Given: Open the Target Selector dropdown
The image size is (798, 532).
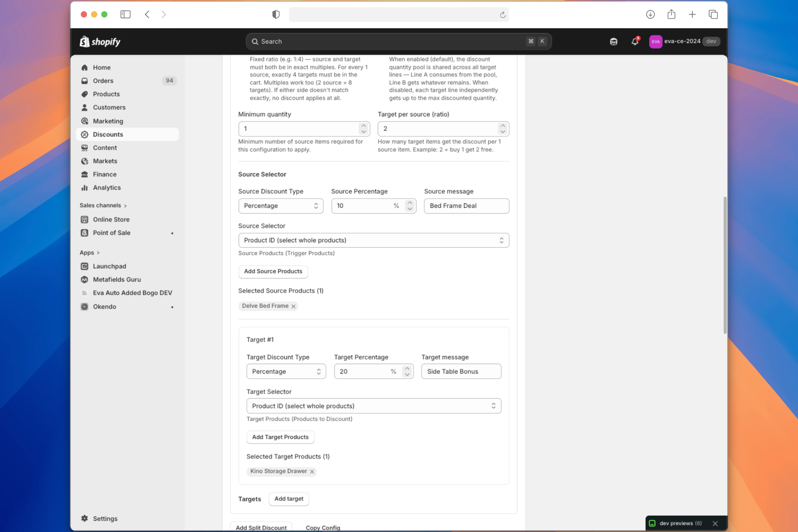Looking at the screenshot, I should [x=373, y=406].
